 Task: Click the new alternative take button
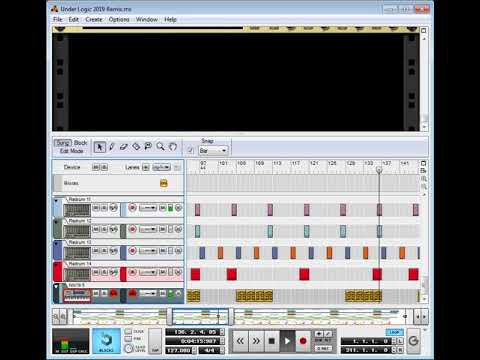(327, 334)
